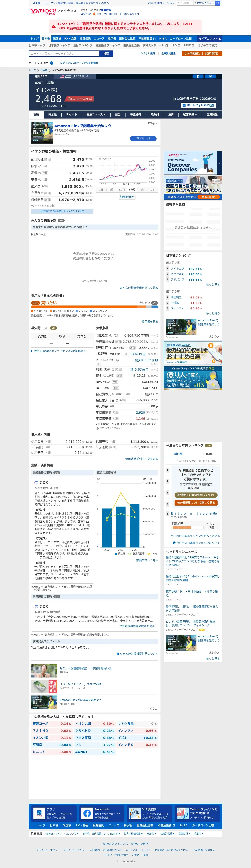Switch ranking to the 前日比 tab
The width and height of the screenshot is (251, 868).
(178, 454)
